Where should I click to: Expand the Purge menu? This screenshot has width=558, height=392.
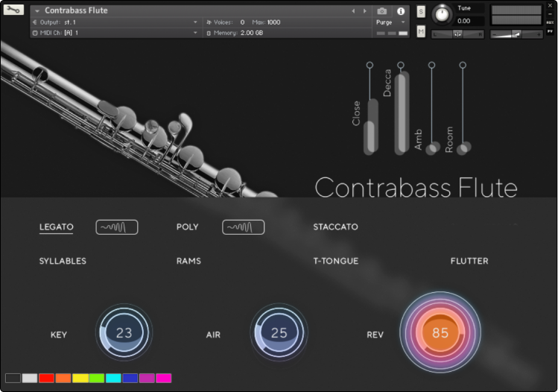tap(391, 22)
